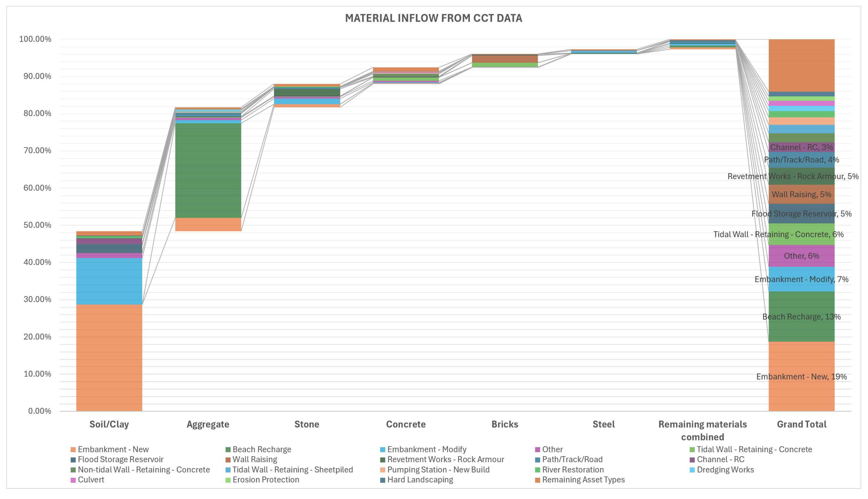The width and height of the screenshot is (868, 499).
Task: Click Tidal Wall - Retaining - Concrete legend entry
Action: pyautogui.click(x=751, y=449)
